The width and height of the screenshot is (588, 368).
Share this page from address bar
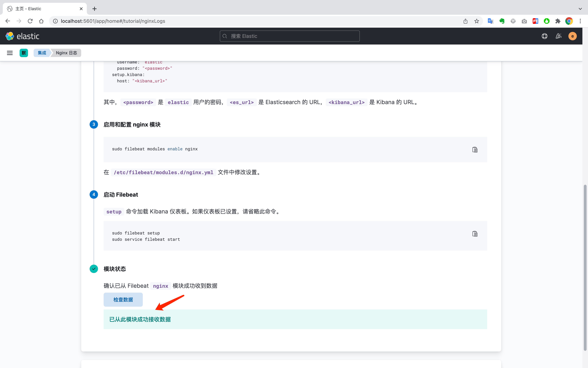point(465,21)
